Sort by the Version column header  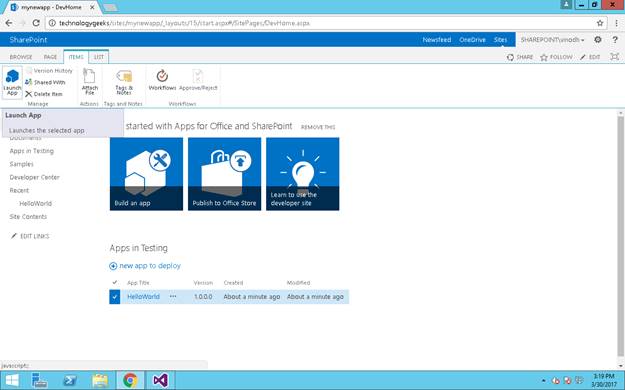203,283
